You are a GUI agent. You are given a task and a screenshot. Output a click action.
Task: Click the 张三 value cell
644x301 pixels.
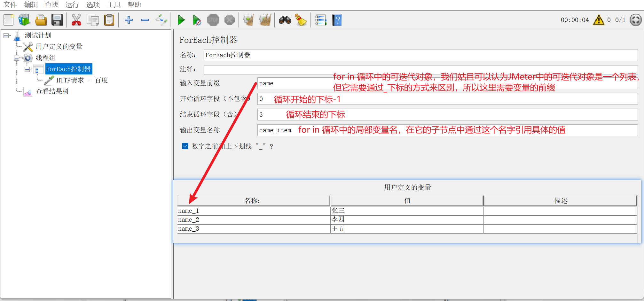click(x=407, y=211)
